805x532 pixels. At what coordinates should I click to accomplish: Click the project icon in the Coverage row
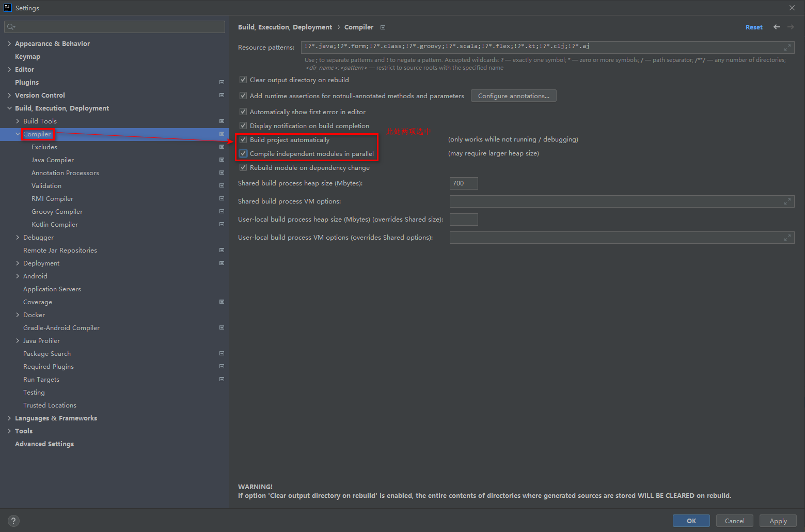click(222, 302)
